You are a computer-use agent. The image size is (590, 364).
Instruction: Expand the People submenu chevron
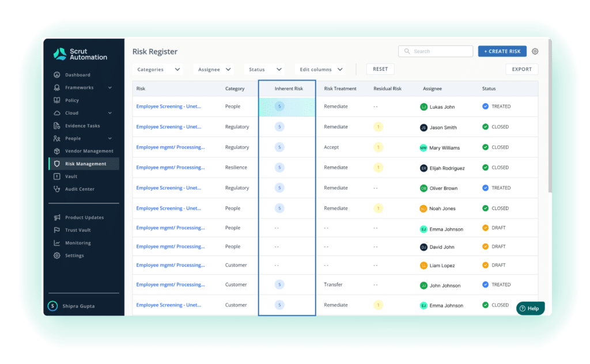[x=110, y=138]
